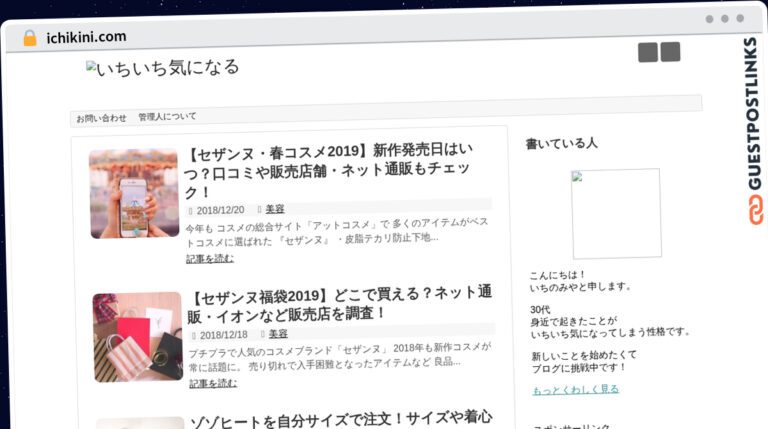
Task: Click the 2018/12/18 post date
Action: tap(223, 335)
